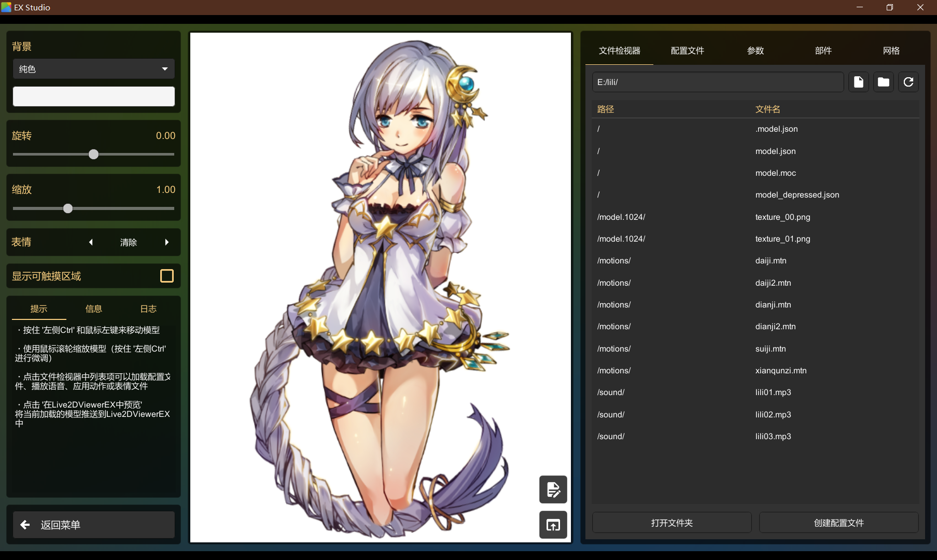Open the 参数 tab

point(755,51)
